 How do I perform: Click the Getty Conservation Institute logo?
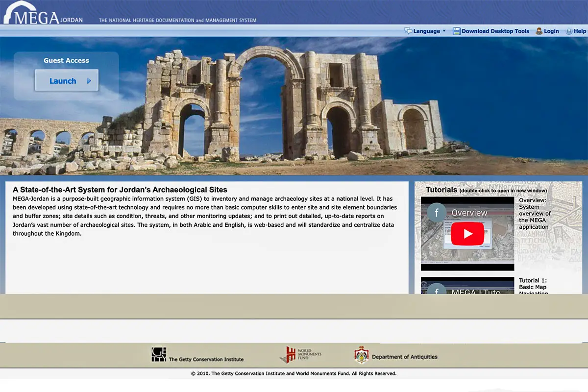tap(159, 355)
